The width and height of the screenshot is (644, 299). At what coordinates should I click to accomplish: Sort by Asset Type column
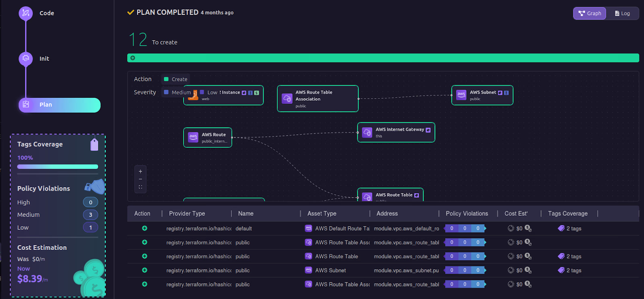tap(322, 214)
